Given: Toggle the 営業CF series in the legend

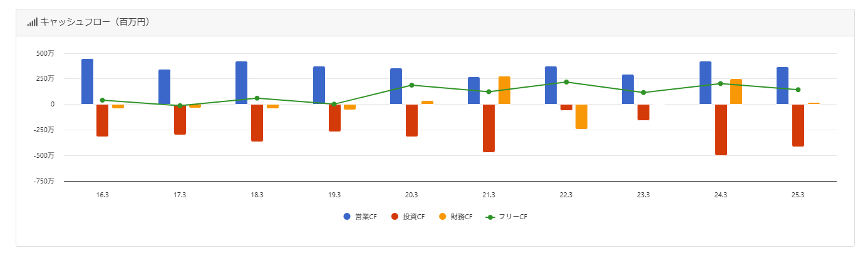Looking at the screenshot, I should click(360, 217).
